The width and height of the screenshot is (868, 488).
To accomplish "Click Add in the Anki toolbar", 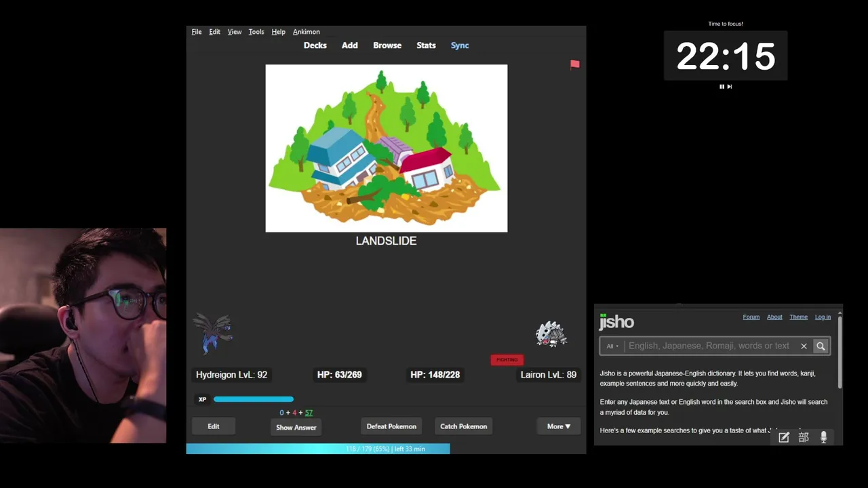I will [350, 45].
